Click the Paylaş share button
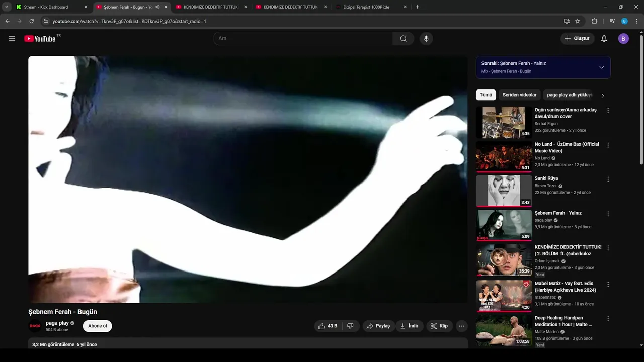The height and width of the screenshot is (362, 644). click(378, 326)
